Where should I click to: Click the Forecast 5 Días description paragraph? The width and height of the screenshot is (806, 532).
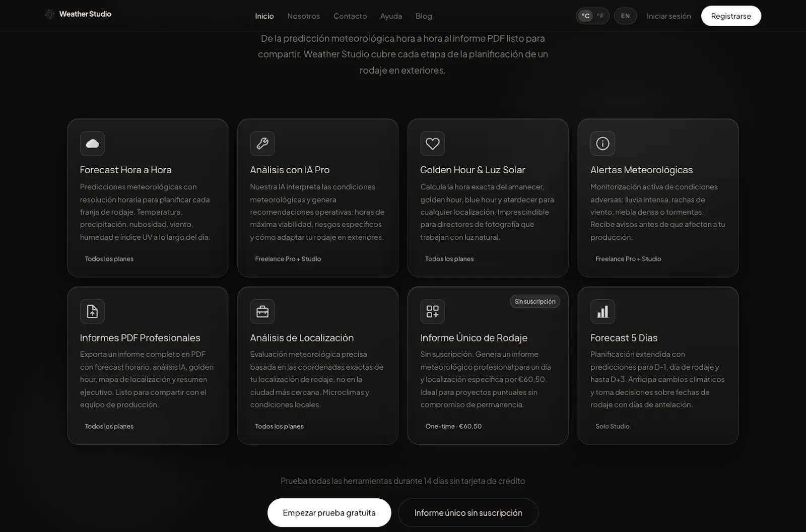click(658, 379)
